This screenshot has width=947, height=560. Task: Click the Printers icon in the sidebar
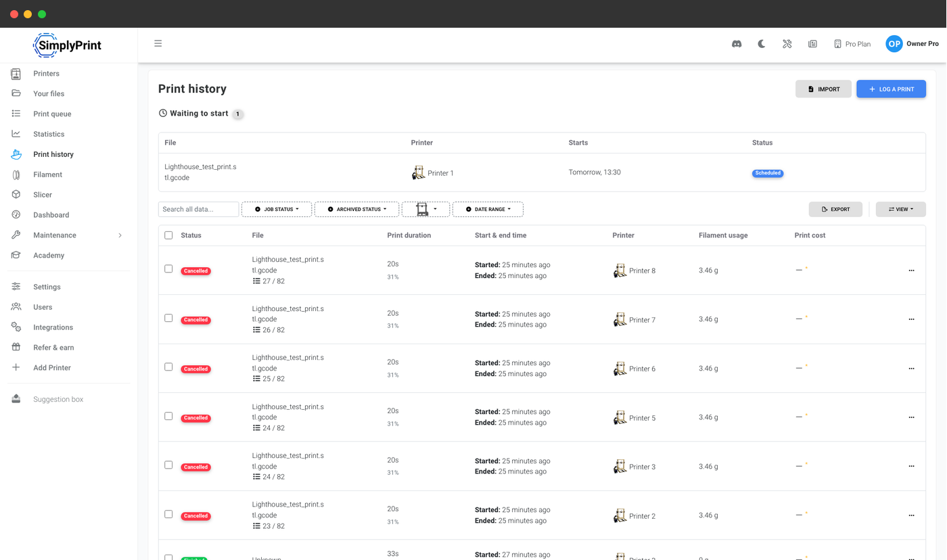point(16,74)
